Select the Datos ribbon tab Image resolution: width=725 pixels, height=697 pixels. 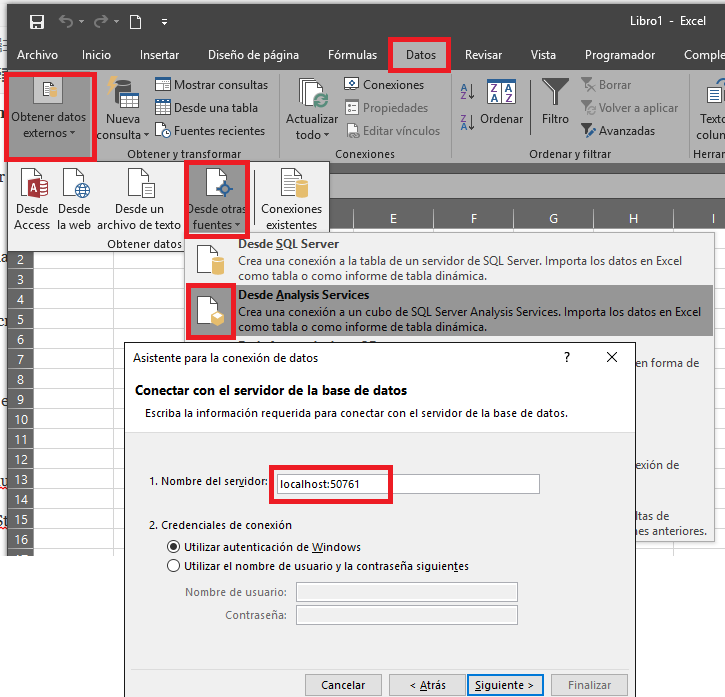(421, 55)
